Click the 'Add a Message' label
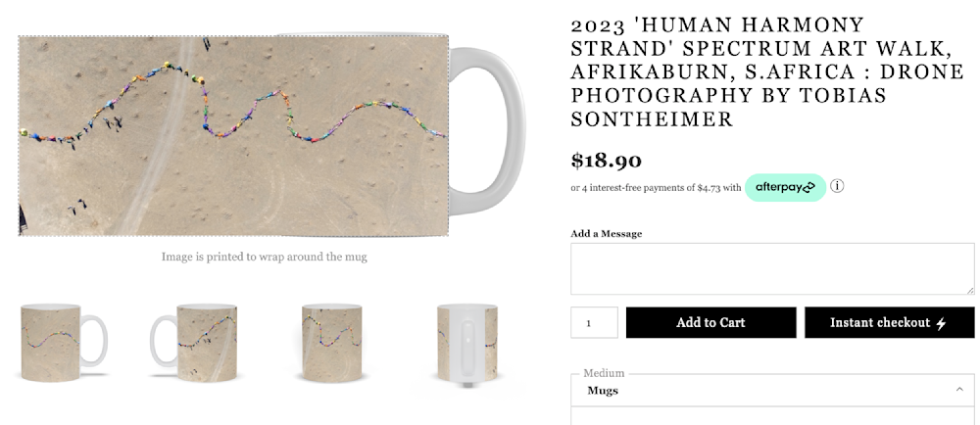 click(x=606, y=234)
